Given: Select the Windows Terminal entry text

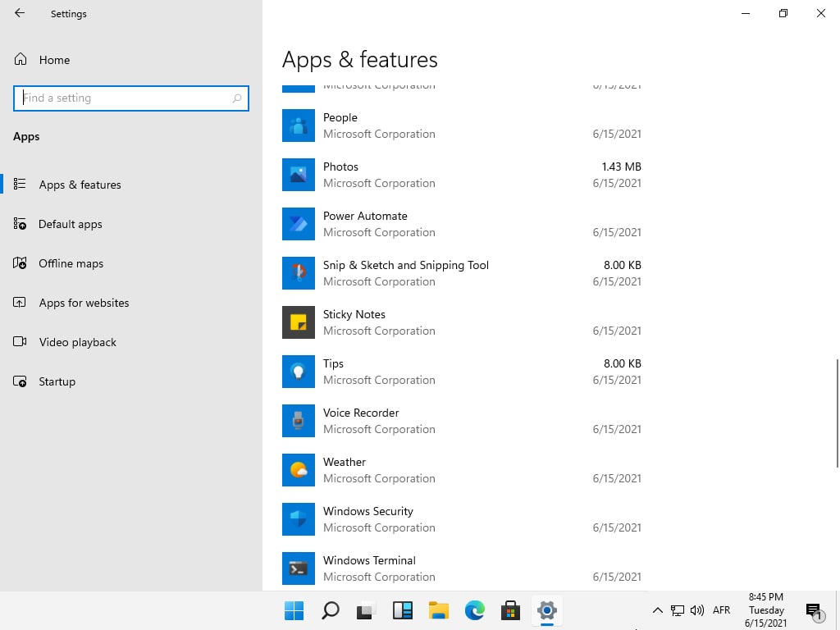Looking at the screenshot, I should click(x=369, y=560).
